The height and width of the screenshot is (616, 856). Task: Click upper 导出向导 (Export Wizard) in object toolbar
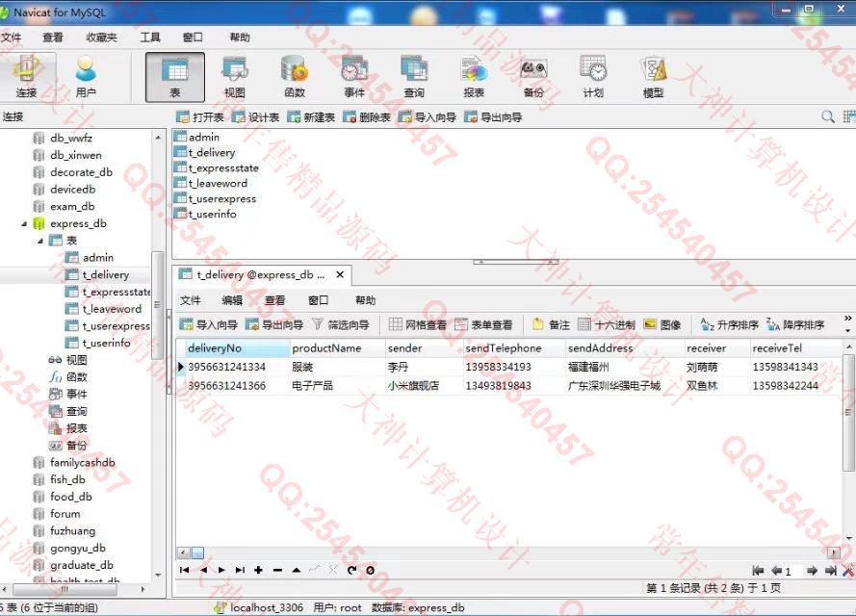click(493, 116)
